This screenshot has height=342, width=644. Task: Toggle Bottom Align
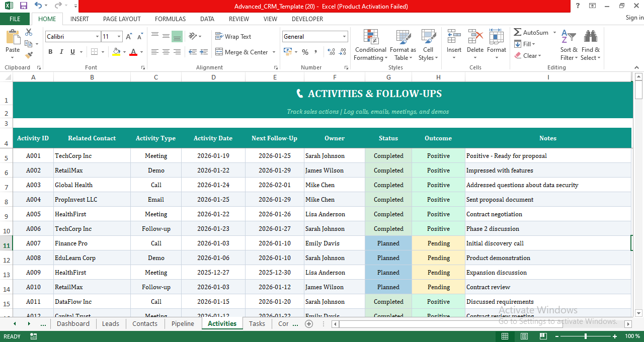[177, 36]
